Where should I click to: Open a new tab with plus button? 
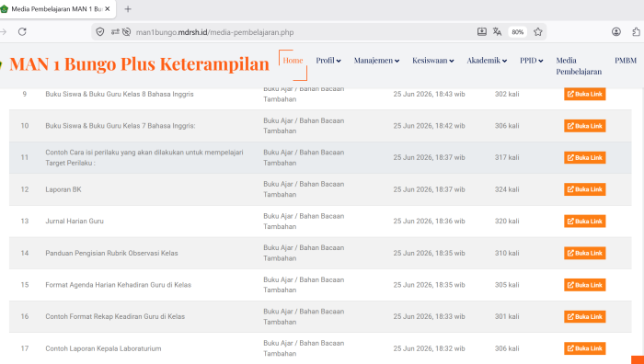pyautogui.click(x=128, y=9)
